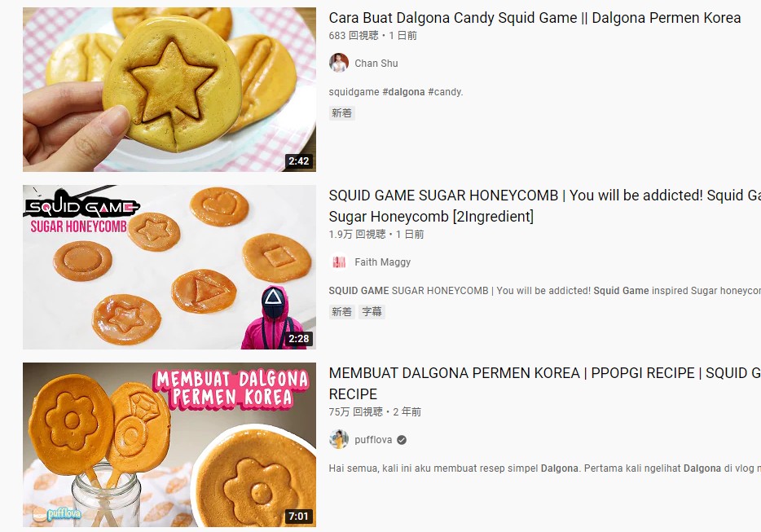Open Membuat Dalgona Permen Korea thumbnail
Viewport: 761px width, 532px height.
tap(169, 445)
